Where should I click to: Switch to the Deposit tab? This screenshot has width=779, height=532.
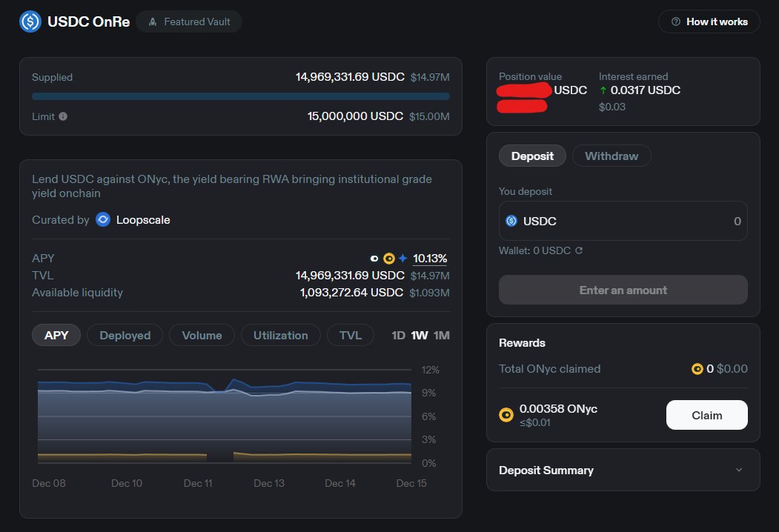(532, 156)
